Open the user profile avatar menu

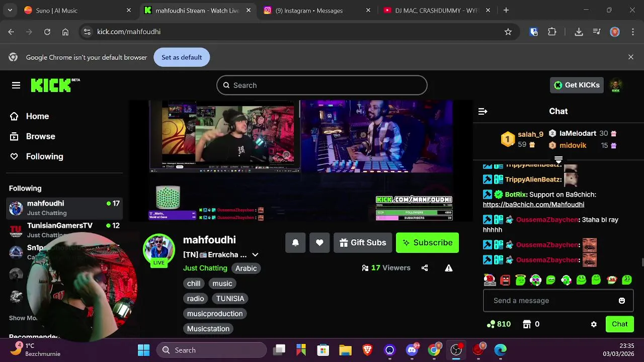(x=616, y=85)
